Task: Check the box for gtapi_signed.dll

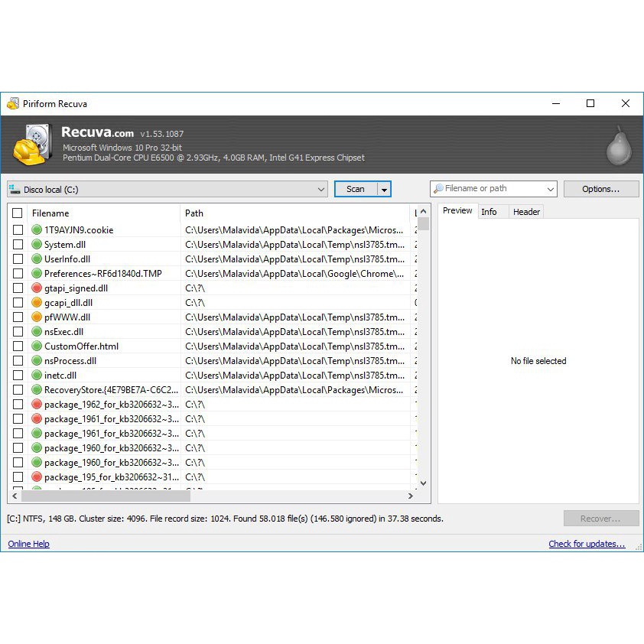Action: pyautogui.click(x=18, y=288)
